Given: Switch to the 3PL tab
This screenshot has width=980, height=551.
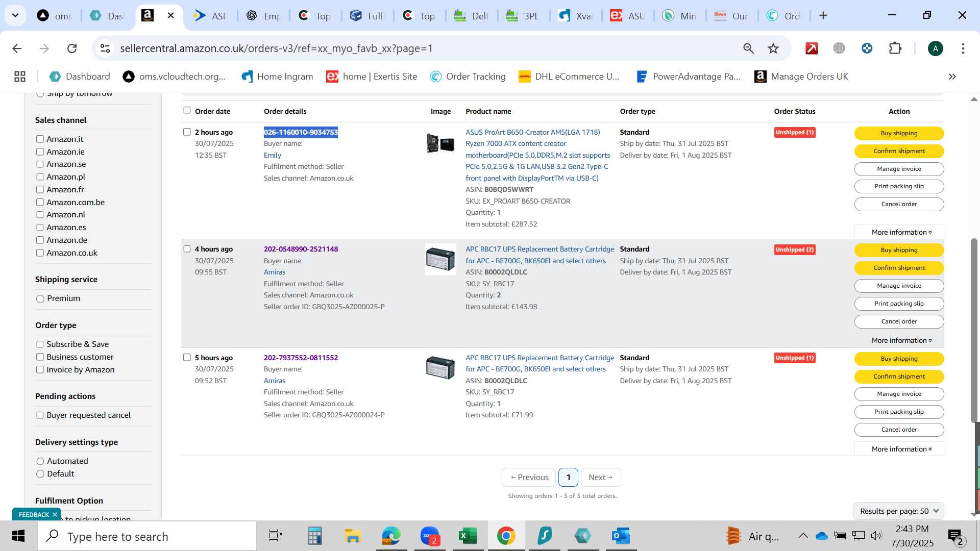Looking at the screenshot, I should 523,16.
